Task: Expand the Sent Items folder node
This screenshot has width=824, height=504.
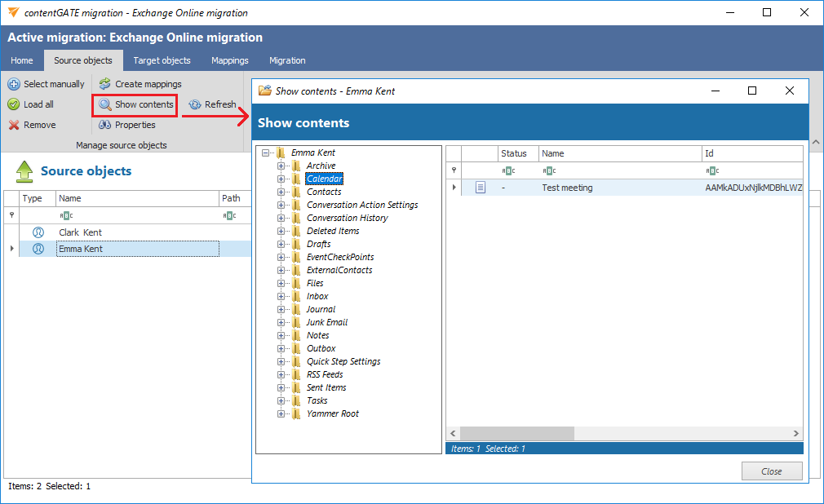Action: click(x=281, y=388)
